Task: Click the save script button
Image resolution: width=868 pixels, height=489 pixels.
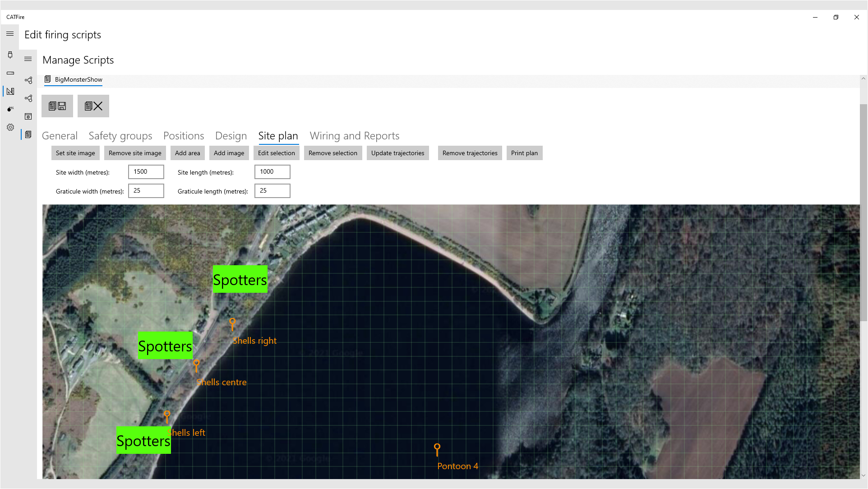Action: [x=57, y=106]
